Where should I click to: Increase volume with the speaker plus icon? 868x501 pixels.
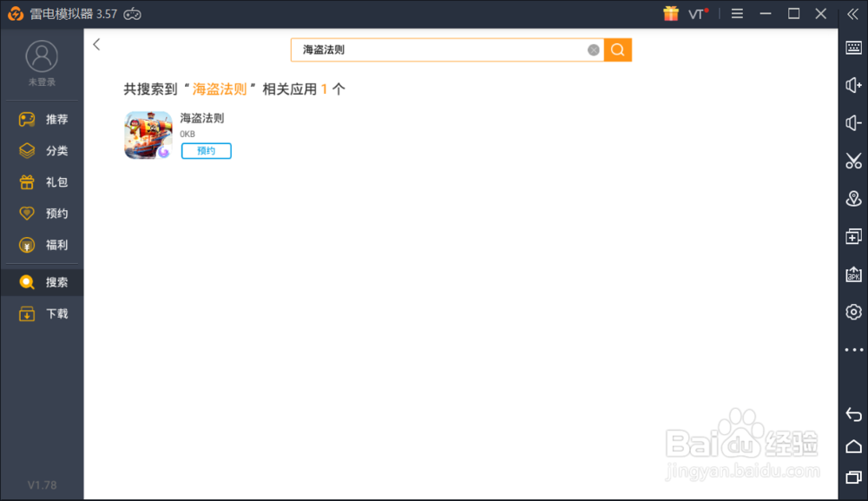[853, 85]
